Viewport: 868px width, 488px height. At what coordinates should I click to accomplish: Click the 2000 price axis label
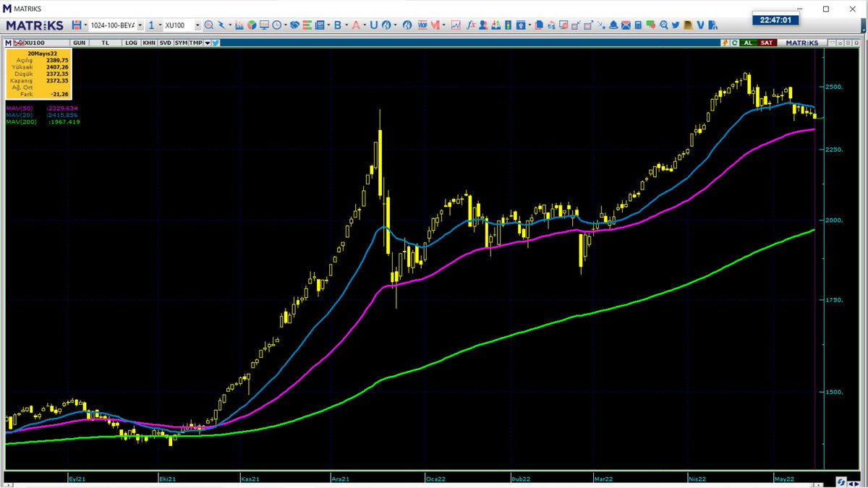834,220
